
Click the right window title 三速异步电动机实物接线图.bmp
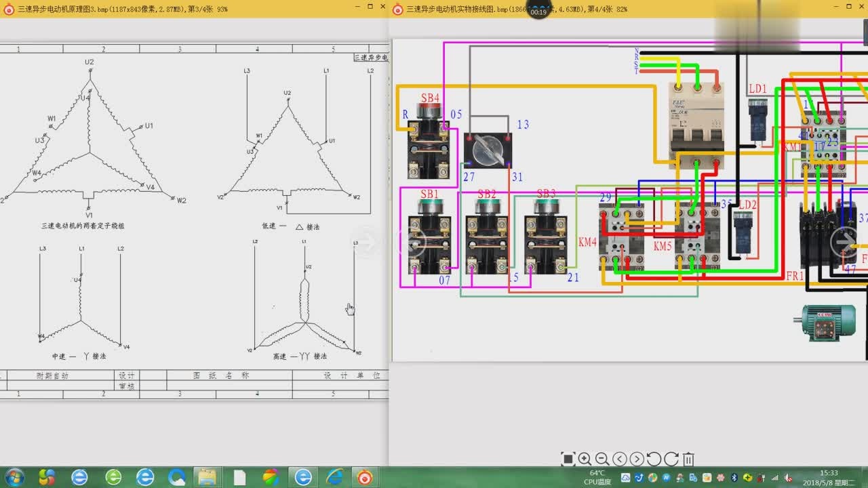[x=516, y=9]
